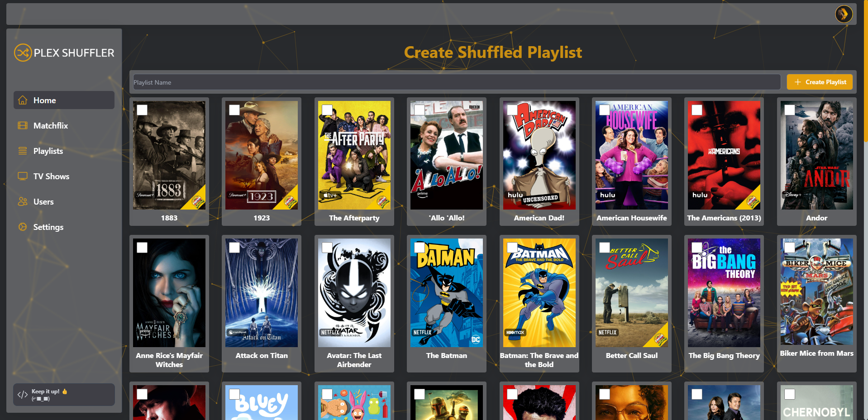Click the Avatar Last Airbender poster
868x420 pixels.
354,293
